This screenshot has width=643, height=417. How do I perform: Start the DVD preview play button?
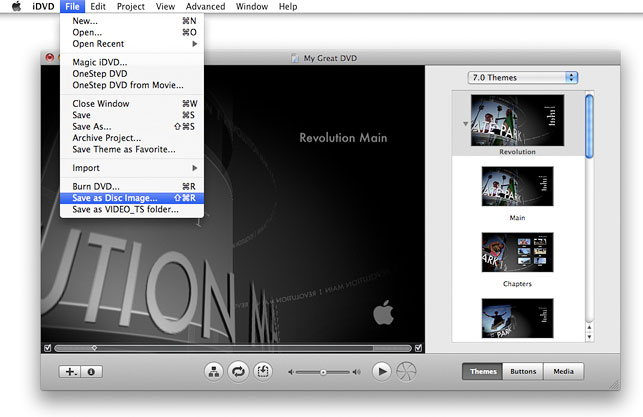click(x=381, y=372)
